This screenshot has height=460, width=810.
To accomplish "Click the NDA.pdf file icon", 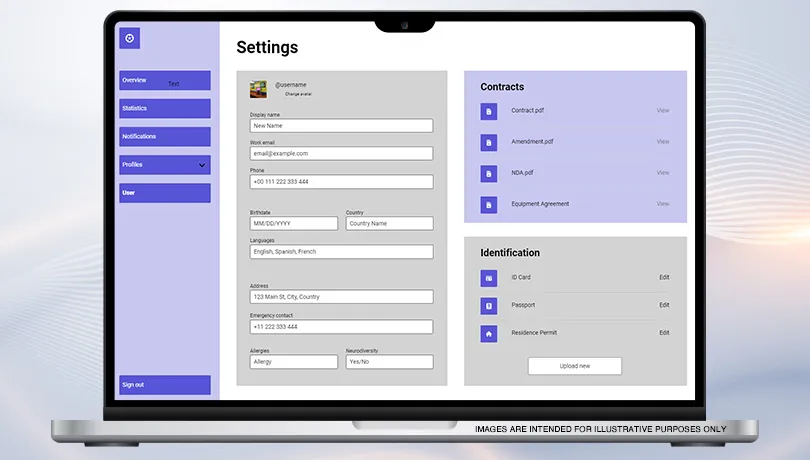I will (x=488, y=173).
